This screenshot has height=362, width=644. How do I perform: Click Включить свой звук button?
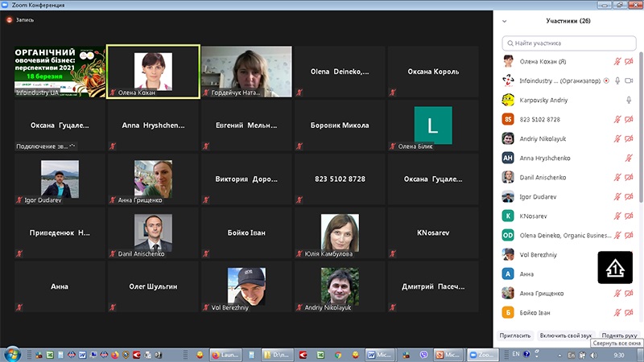[x=566, y=335]
